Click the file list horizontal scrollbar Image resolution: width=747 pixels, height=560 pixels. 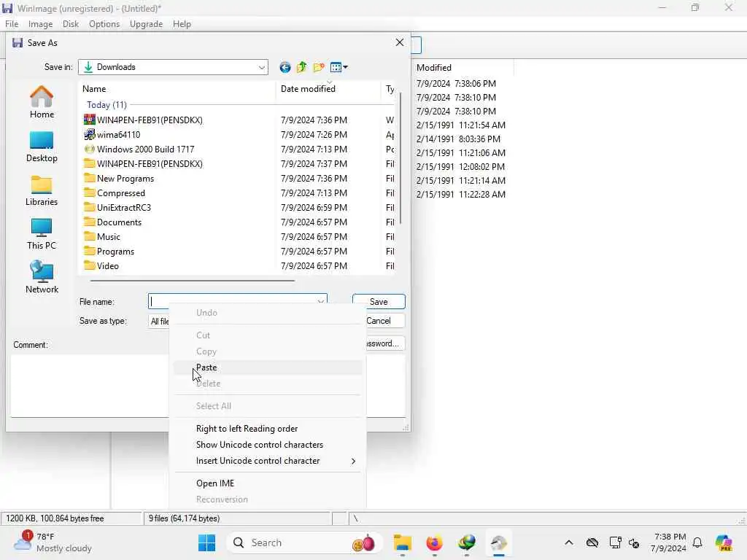tap(192, 281)
